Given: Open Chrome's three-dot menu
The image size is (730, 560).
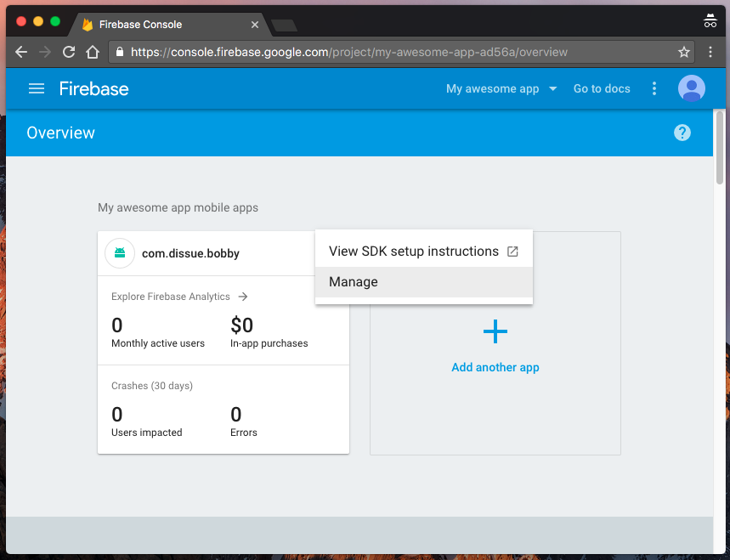Looking at the screenshot, I should coord(710,52).
